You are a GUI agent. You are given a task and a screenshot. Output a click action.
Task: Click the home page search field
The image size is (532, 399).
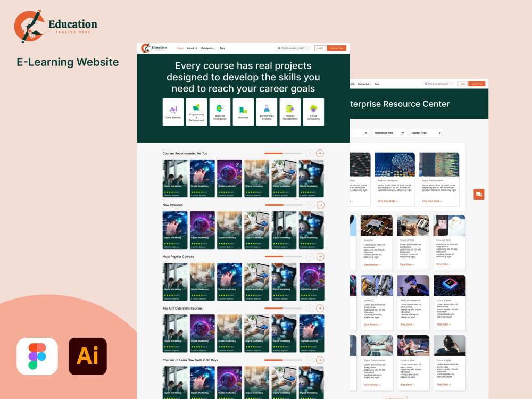pyautogui.click(x=293, y=48)
